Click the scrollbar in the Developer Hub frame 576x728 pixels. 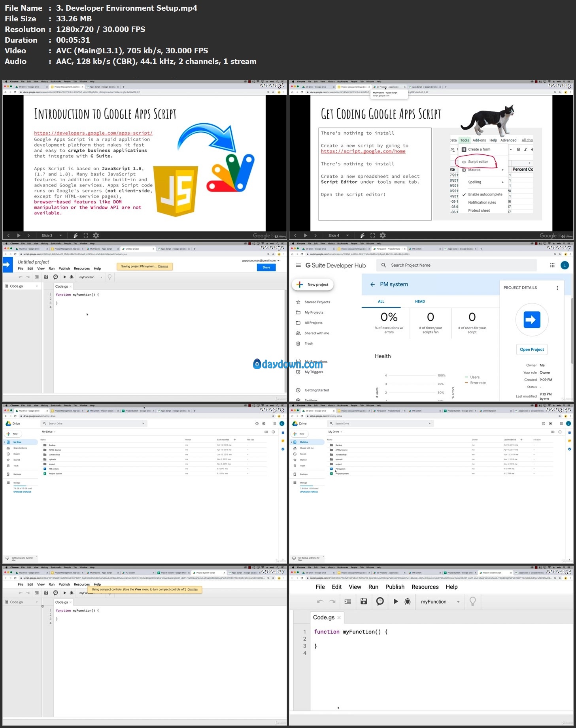pyautogui.click(x=572, y=331)
